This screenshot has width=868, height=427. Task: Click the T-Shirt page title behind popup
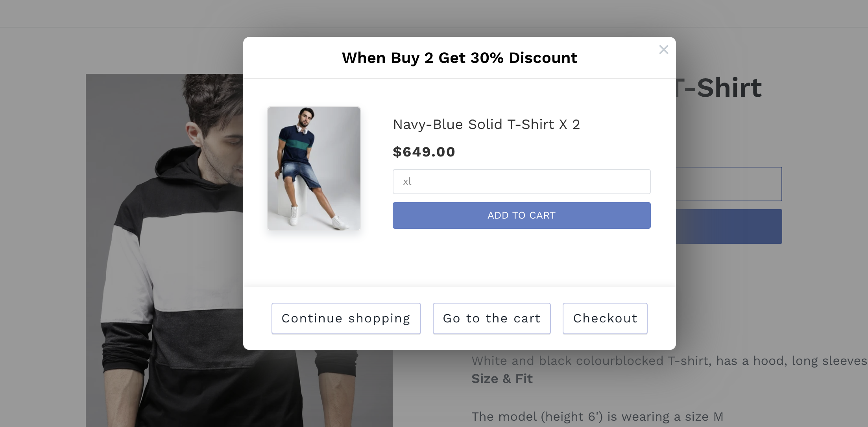(x=720, y=88)
